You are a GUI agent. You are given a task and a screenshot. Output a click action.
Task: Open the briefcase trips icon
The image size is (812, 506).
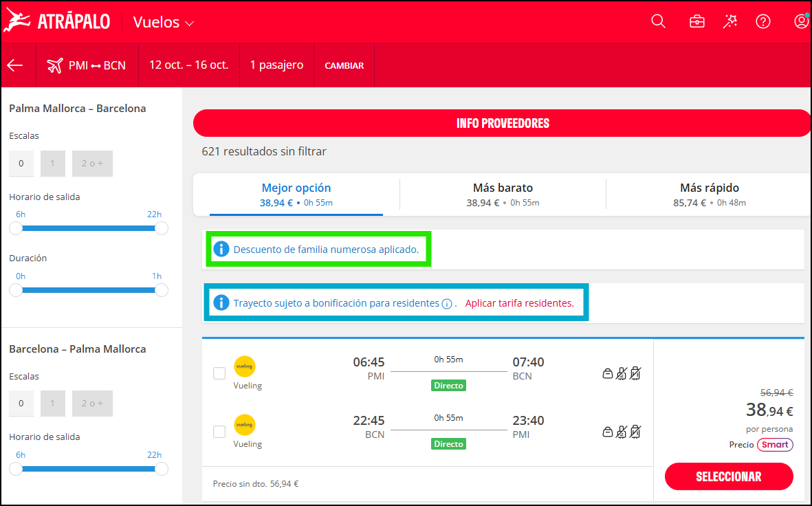697,21
